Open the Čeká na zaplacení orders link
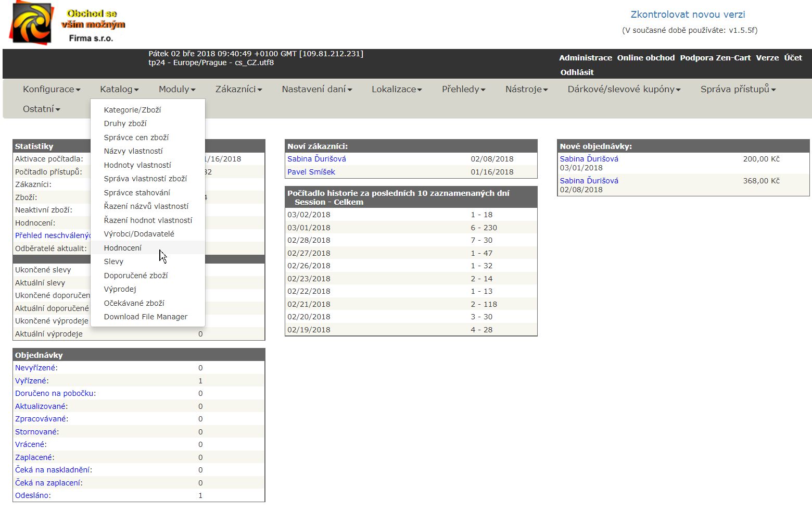 (x=48, y=483)
